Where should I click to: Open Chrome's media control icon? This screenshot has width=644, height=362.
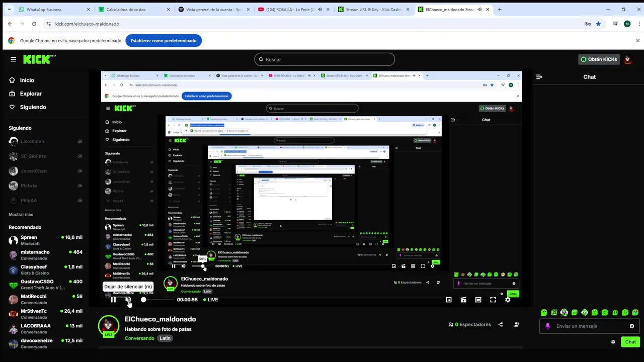[615, 24]
